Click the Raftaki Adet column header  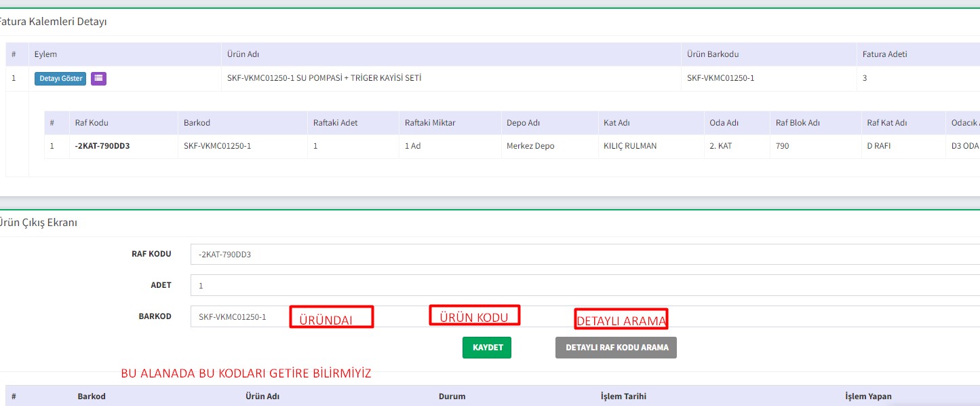click(335, 123)
